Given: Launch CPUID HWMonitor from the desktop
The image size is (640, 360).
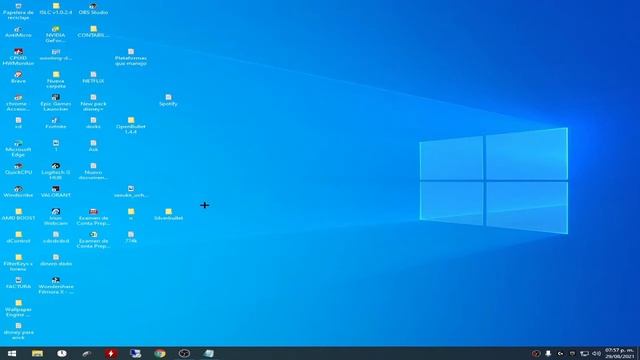Looking at the screenshot, I should tap(18, 57).
